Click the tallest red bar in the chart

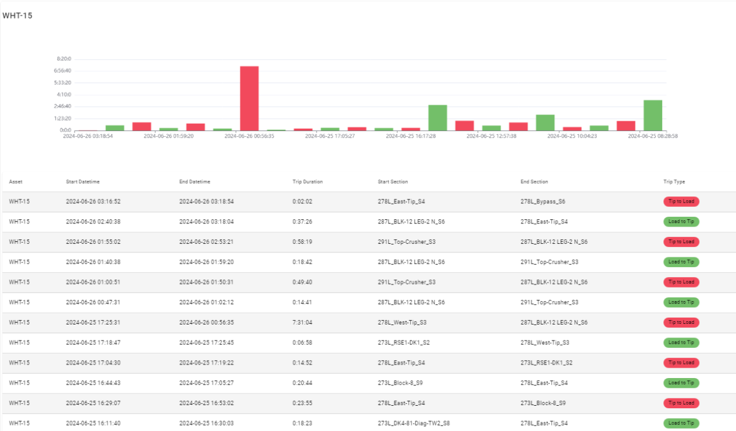249,98
